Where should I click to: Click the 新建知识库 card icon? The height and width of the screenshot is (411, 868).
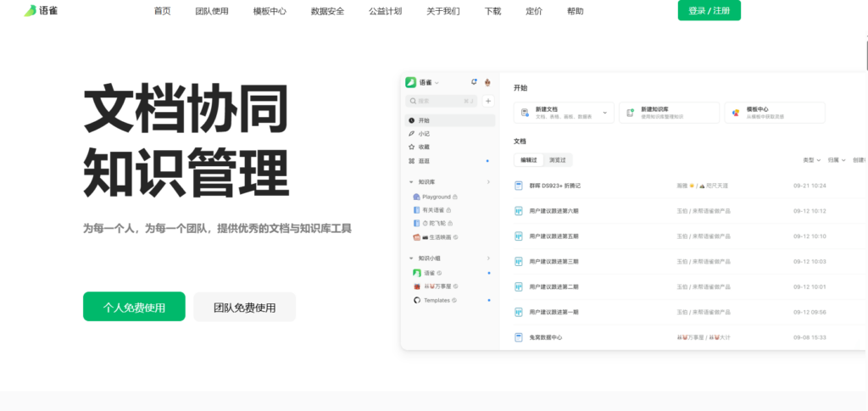click(630, 113)
